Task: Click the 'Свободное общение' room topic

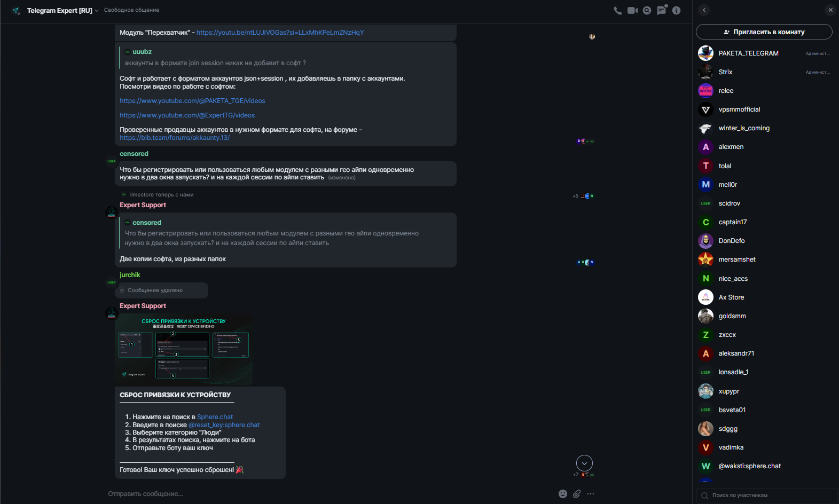Action: click(x=131, y=10)
